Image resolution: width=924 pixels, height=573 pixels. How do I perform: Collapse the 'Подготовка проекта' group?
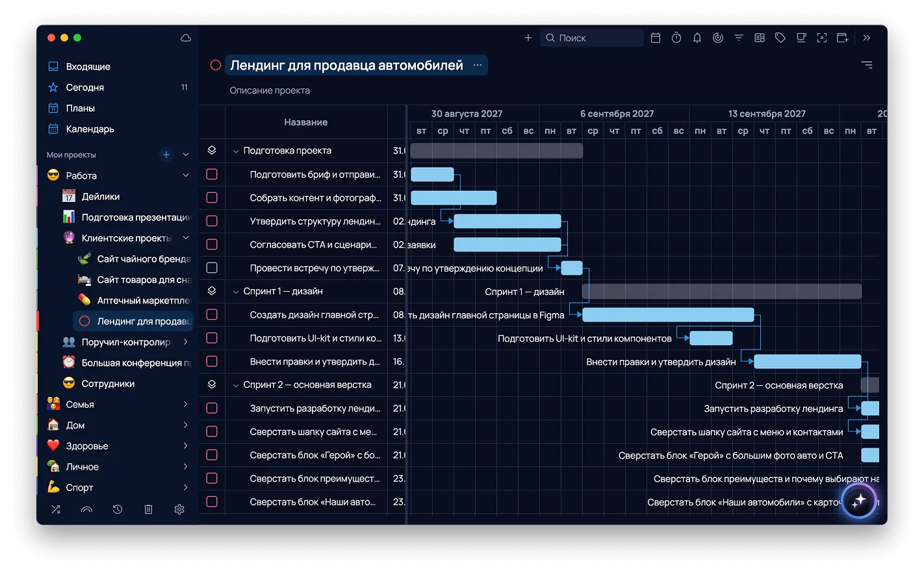236,151
